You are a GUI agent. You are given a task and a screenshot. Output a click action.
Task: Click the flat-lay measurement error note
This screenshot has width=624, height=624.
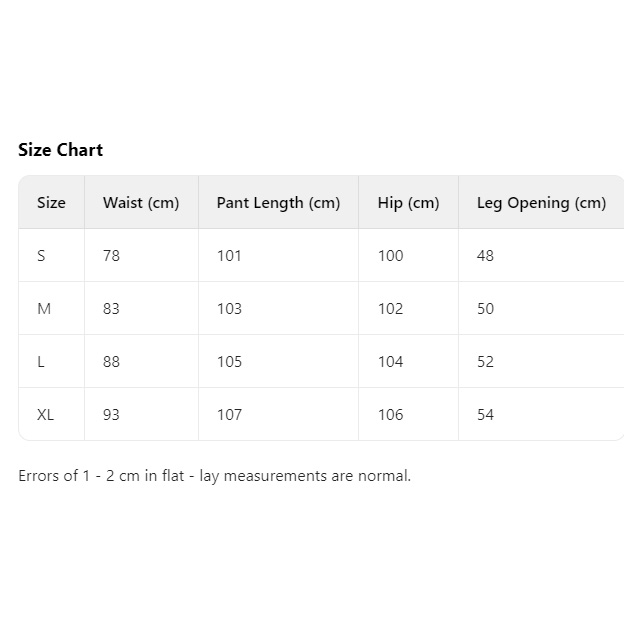click(214, 476)
